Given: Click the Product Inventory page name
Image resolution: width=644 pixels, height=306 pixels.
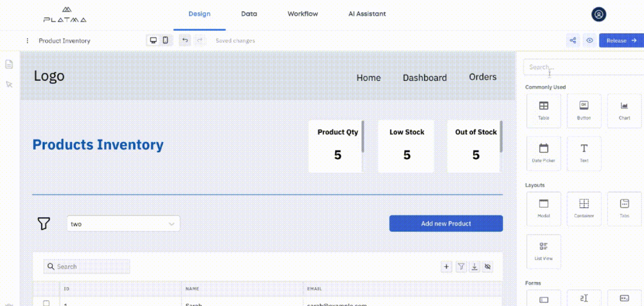Looking at the screenshot, I should point(64,40).
